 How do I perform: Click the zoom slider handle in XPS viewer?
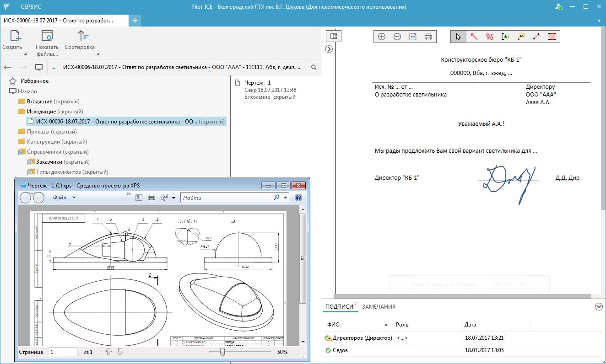pyautogui.click(x=222, y=352)
